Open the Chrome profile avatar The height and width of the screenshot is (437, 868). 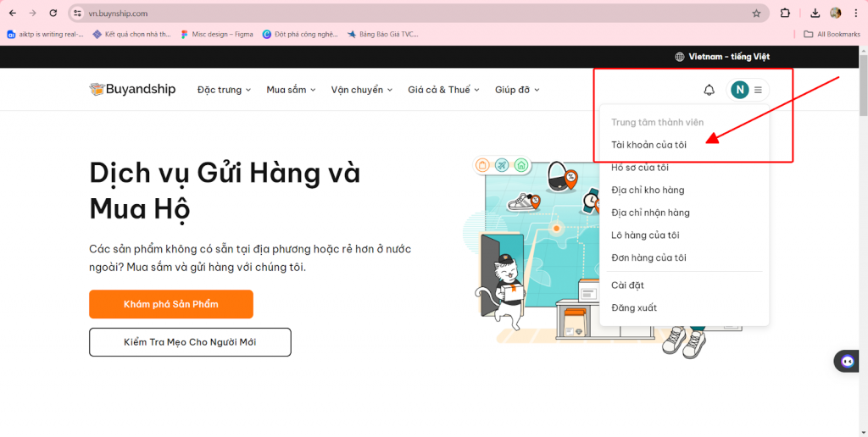(x=835, y=14)
